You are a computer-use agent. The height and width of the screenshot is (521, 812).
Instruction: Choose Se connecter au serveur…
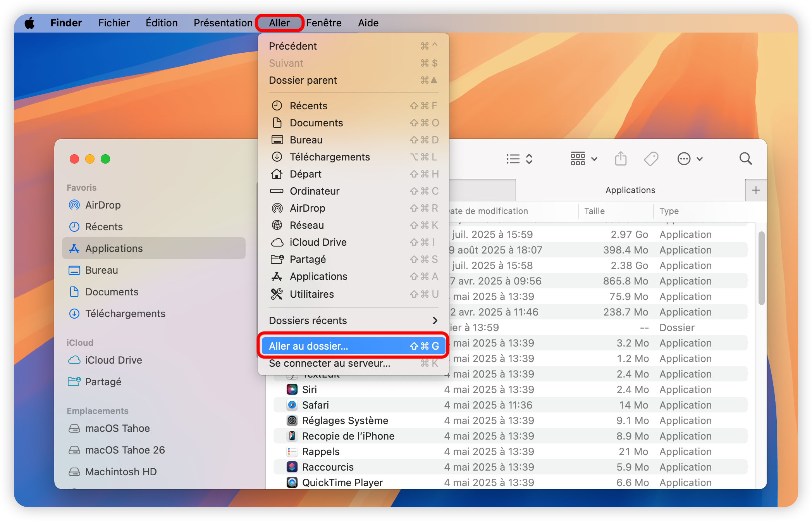point(353,363)
